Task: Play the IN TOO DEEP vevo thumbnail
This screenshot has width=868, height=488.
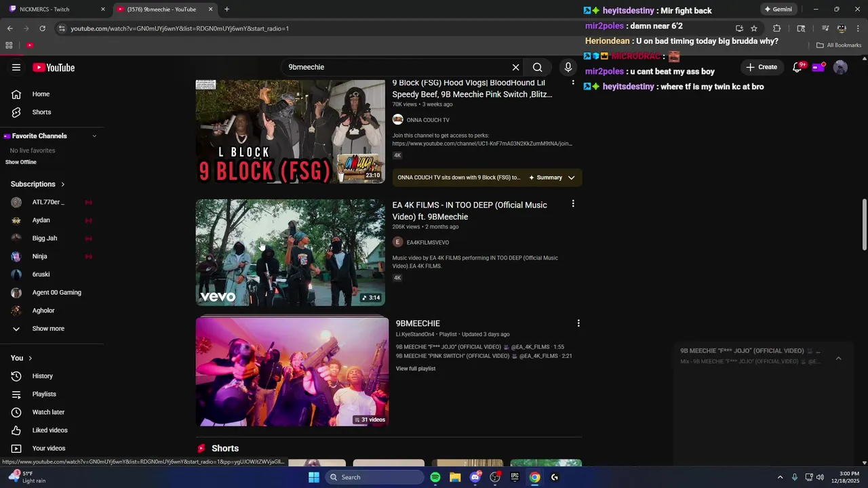Action: [x=290, y=252]
